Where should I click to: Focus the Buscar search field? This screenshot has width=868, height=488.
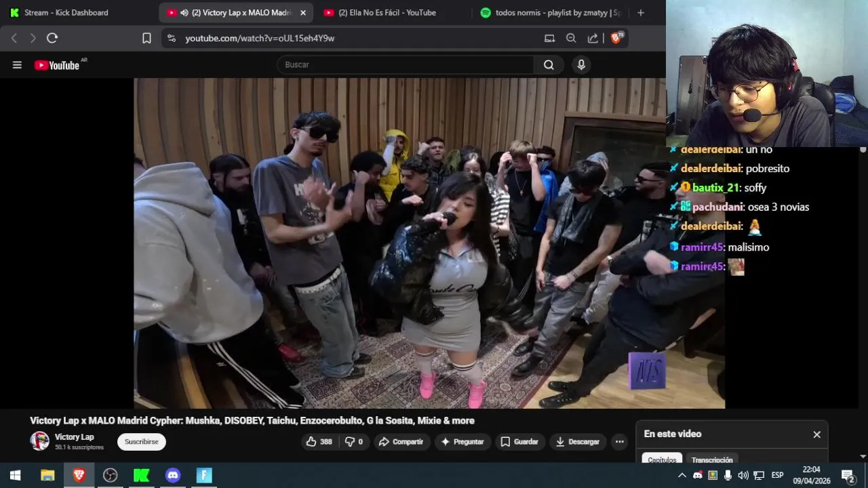point(406,65)
